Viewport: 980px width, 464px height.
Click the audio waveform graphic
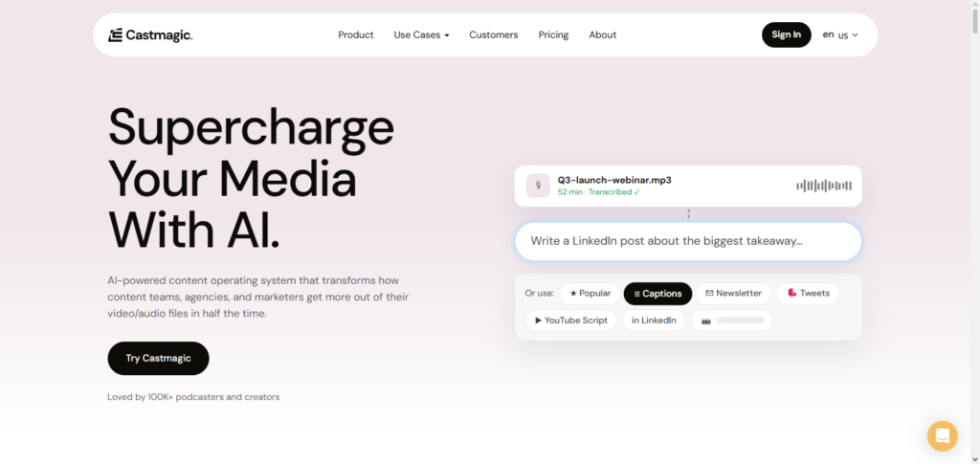[x=824, y=186]
